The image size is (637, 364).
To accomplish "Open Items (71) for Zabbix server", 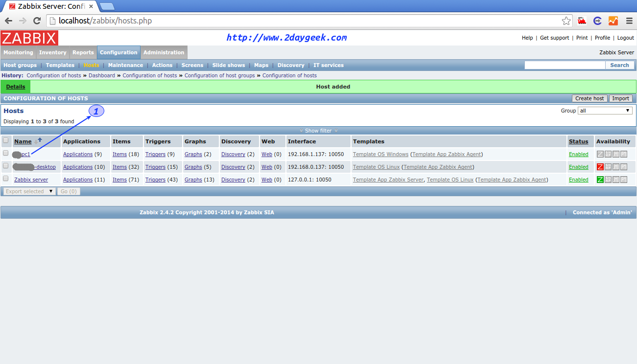I will (119, 180).
